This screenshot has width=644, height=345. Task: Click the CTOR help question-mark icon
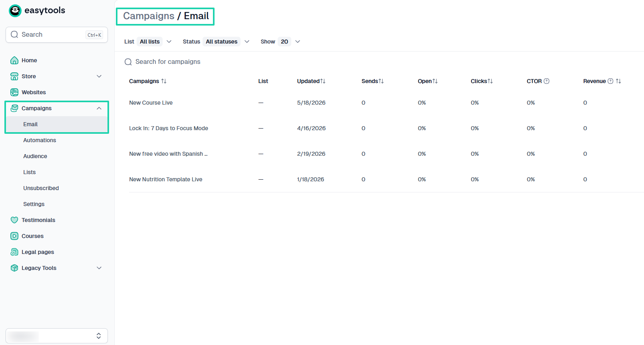(x=547, y=81)
